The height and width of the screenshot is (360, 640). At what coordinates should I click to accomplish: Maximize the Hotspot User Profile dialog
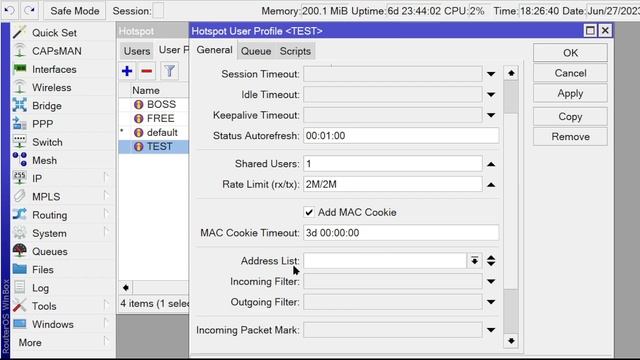pos(590,31)
